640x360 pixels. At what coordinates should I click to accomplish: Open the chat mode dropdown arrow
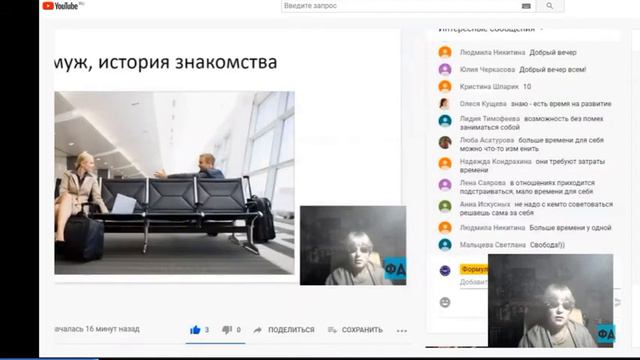(x=542, y=29)
